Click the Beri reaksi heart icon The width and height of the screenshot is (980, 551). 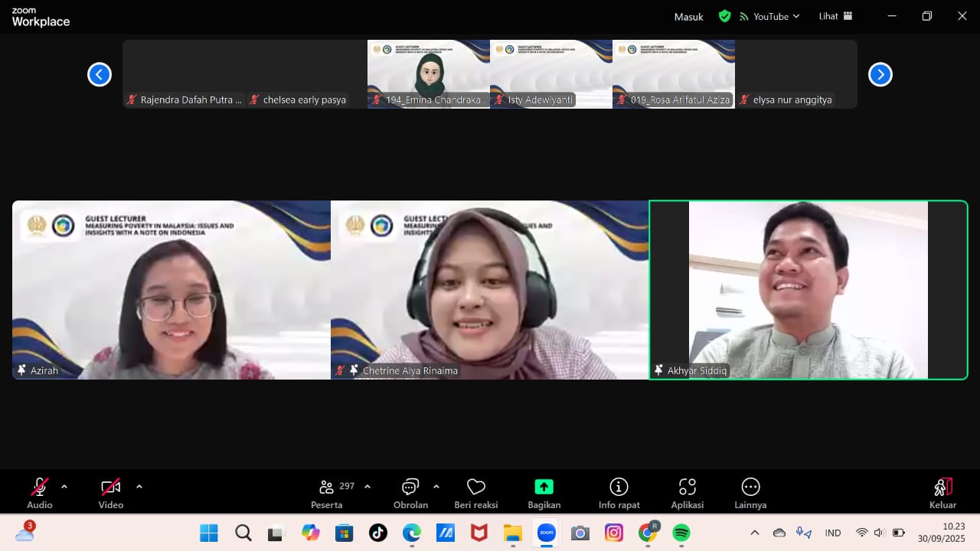coord(476,492)
